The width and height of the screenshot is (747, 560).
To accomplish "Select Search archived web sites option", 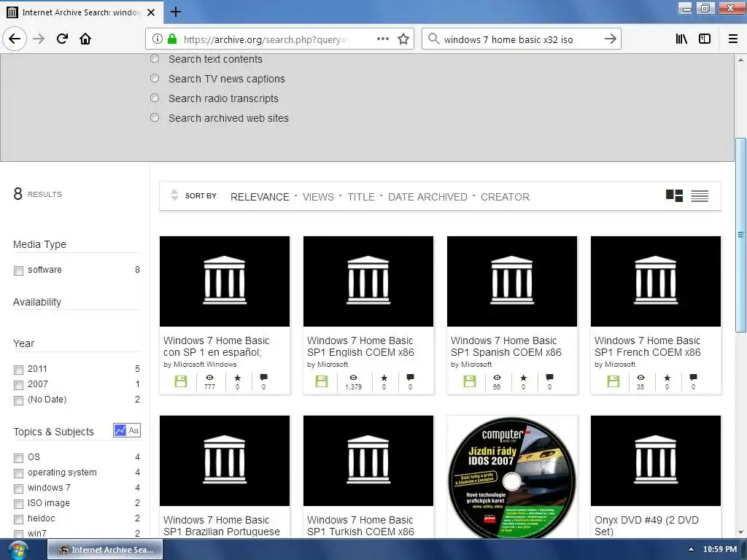I will point(155,117).
